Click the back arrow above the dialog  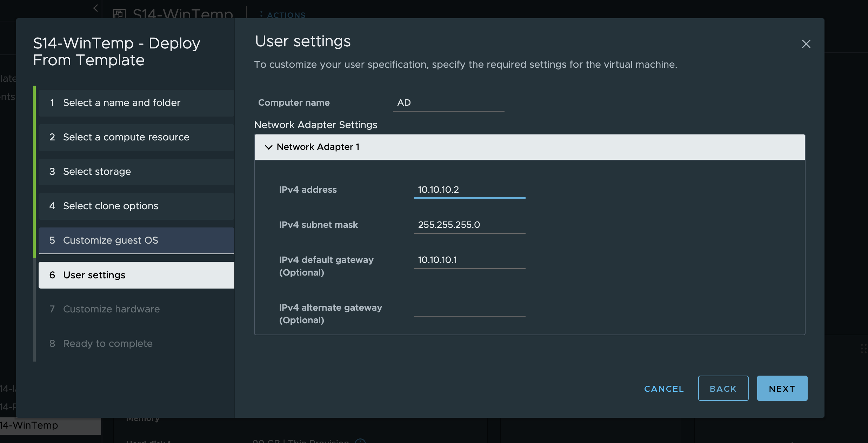(x=95, y=8)
